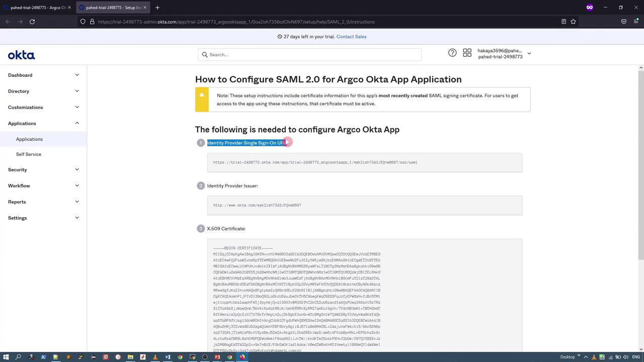Screen dimensions: 644x362
Task: Open the Pocket save icon in Firefox toolbar
Action: [x=624, y=22]
